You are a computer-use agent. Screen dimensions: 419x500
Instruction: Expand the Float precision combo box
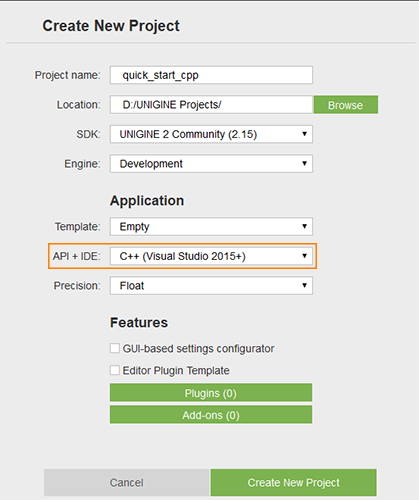coord(211,285)
